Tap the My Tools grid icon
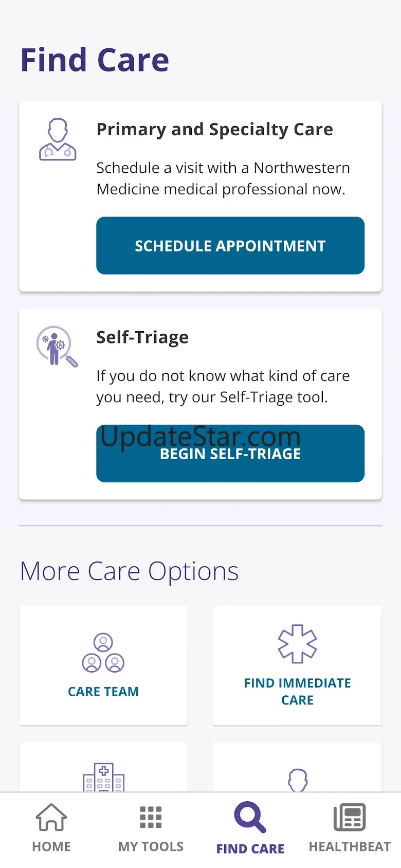 point(151,817)
